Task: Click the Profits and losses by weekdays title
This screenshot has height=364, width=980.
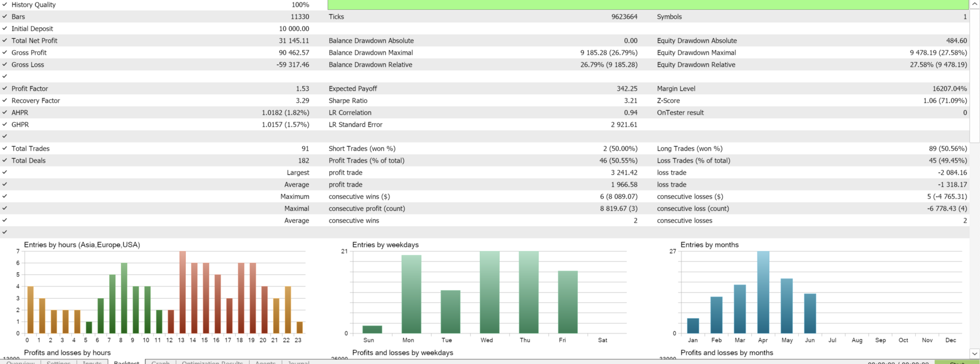Action: [403, 352]
